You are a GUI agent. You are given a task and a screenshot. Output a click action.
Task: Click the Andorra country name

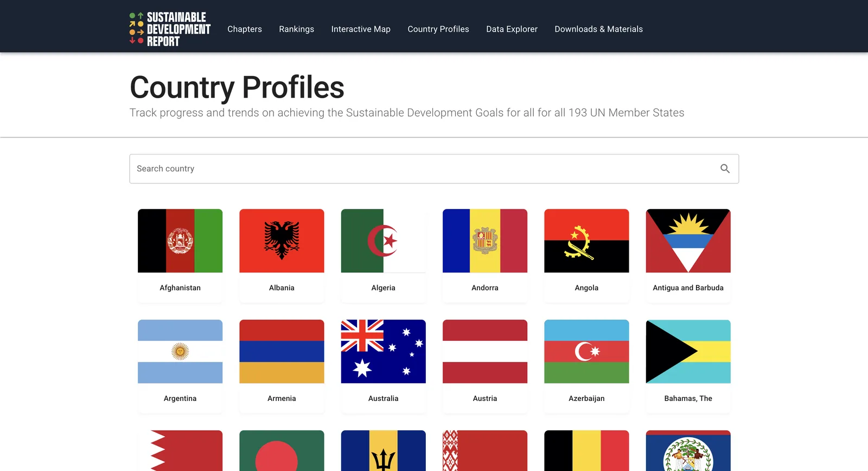pyautogui.click(x=485, y=288)
